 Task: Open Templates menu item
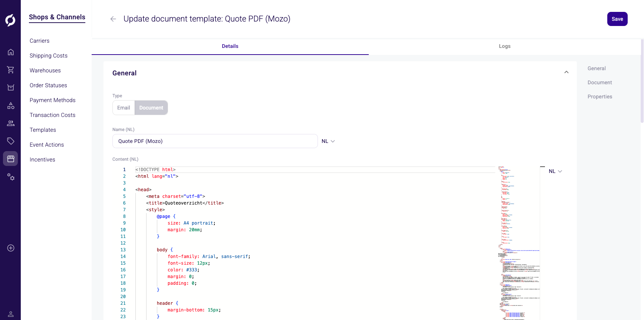pos(43,130)
